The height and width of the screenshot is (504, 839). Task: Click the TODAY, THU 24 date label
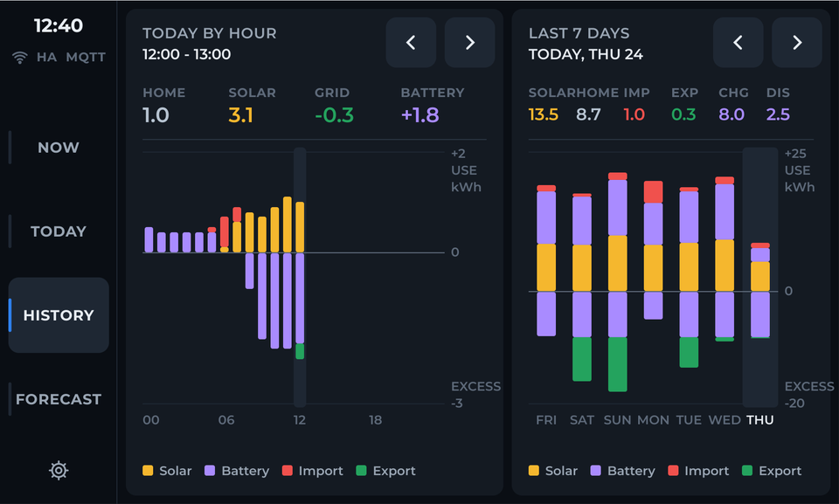tap(586, 54)
